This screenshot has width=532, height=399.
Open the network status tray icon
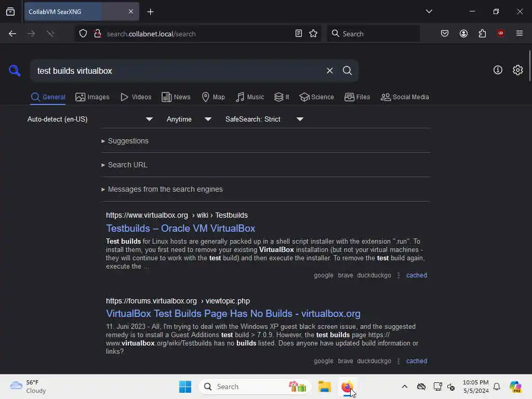[437, 387]
